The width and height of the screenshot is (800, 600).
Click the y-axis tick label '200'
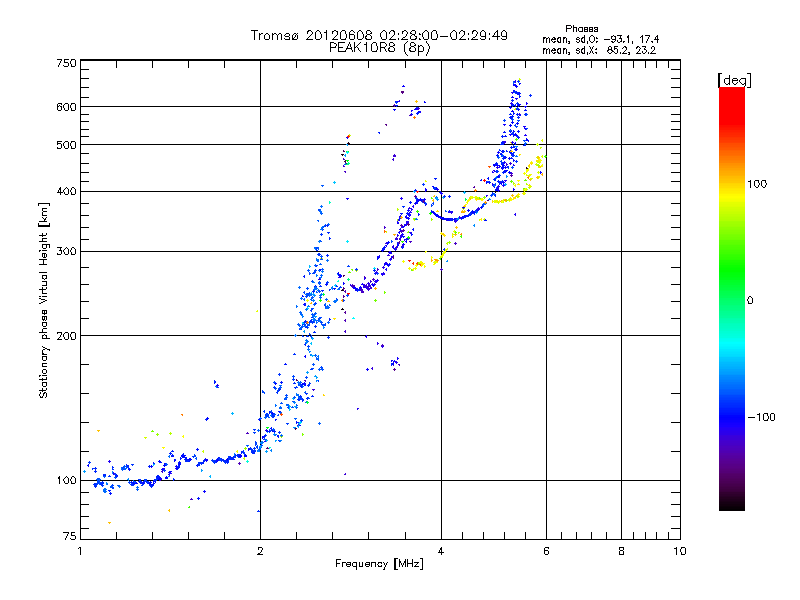(66, 336)
